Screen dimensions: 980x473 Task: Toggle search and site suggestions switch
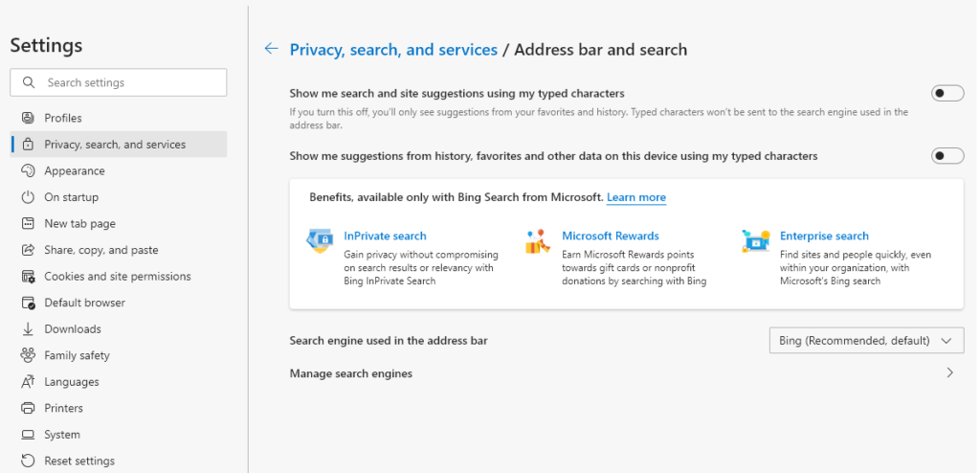click(947, 93)
